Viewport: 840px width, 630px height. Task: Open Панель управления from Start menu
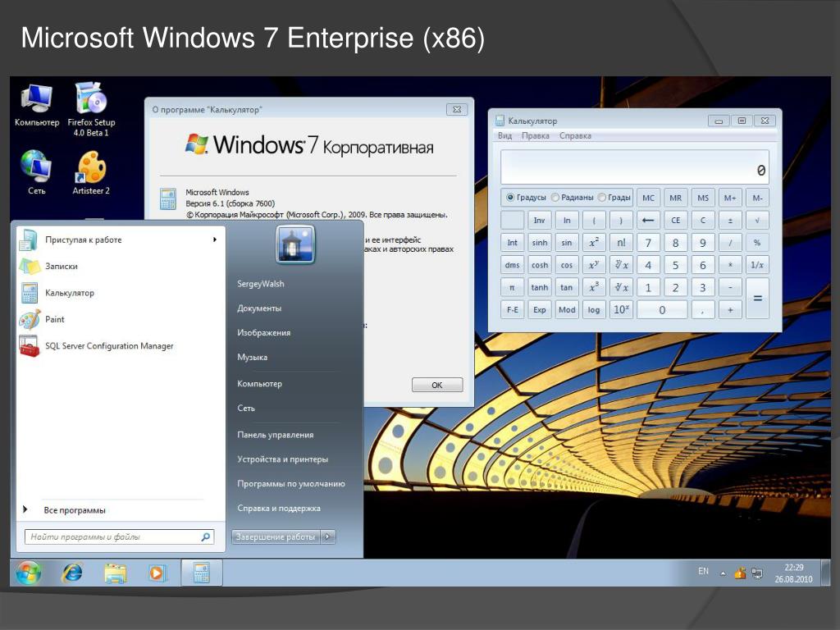pos(276,435)
